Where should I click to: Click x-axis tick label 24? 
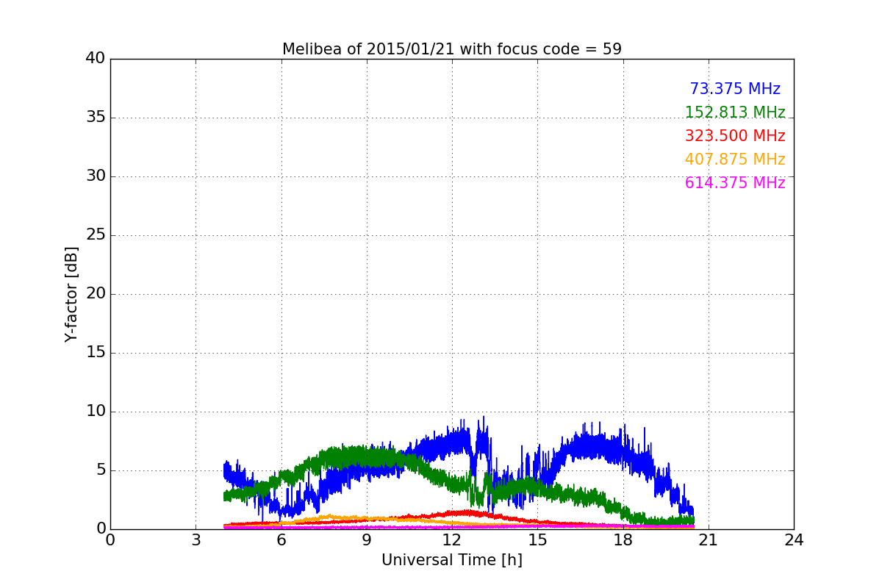pyautogui.click(x=794, y=539)
